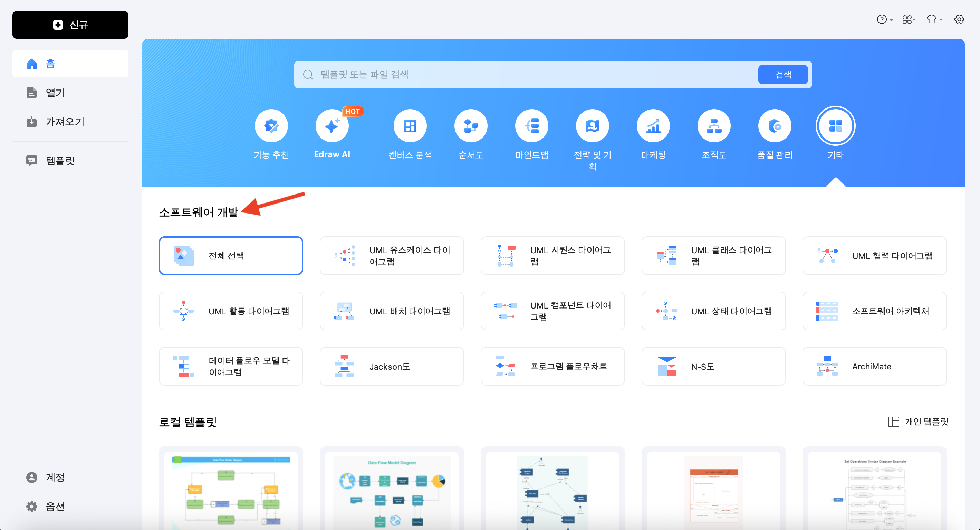Open the help dropdown at top right
The height and width of the screenshot is (530, 980).
pyautogui.click(x=884, y=19)
